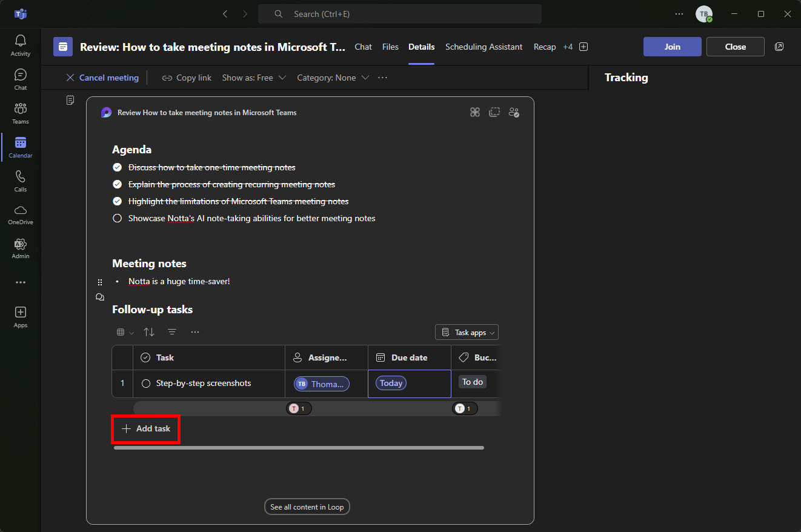This screenshot has width=801, height=532.
Task: Select row number 1 in task table
Action: pyautogui.click(x=122, y=384)
